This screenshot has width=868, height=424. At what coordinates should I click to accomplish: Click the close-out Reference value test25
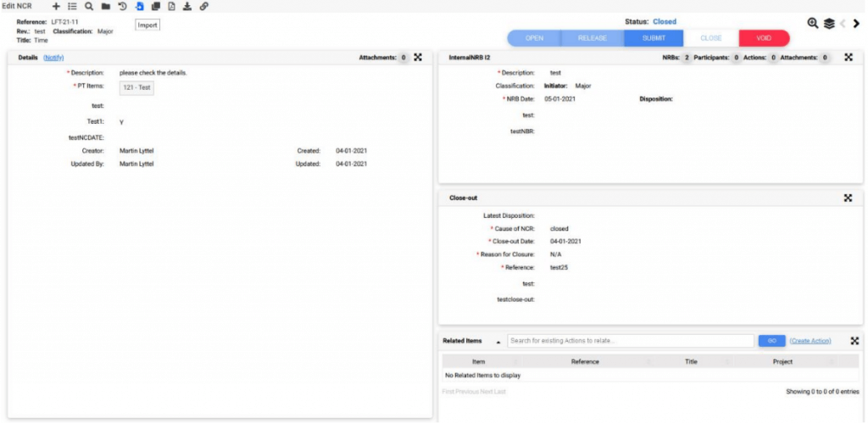(559, 268)
